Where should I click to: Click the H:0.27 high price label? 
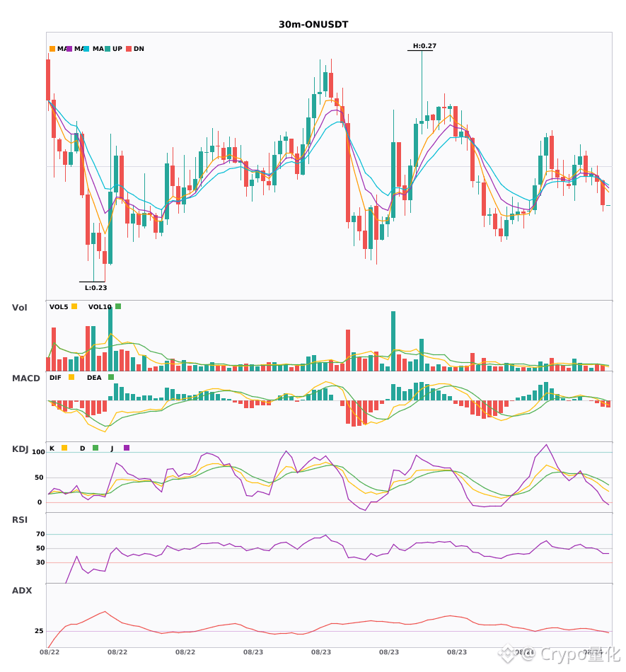click(424, 46)
